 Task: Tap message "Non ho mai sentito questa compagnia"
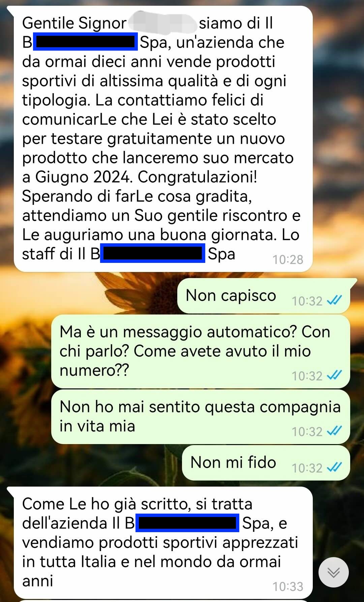tap(201, 417)
